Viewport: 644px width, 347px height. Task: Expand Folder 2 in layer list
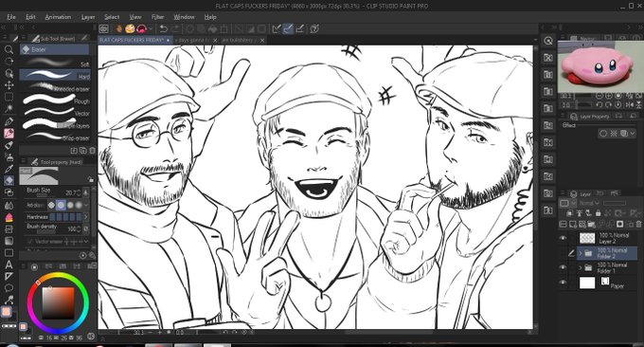tap(581, 253)
